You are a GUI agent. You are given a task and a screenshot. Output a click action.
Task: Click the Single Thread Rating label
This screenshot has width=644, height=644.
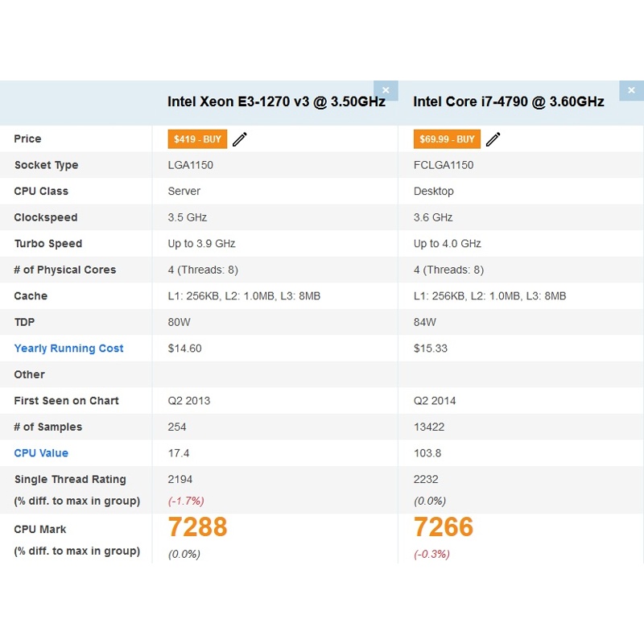[x=70, y=479]
